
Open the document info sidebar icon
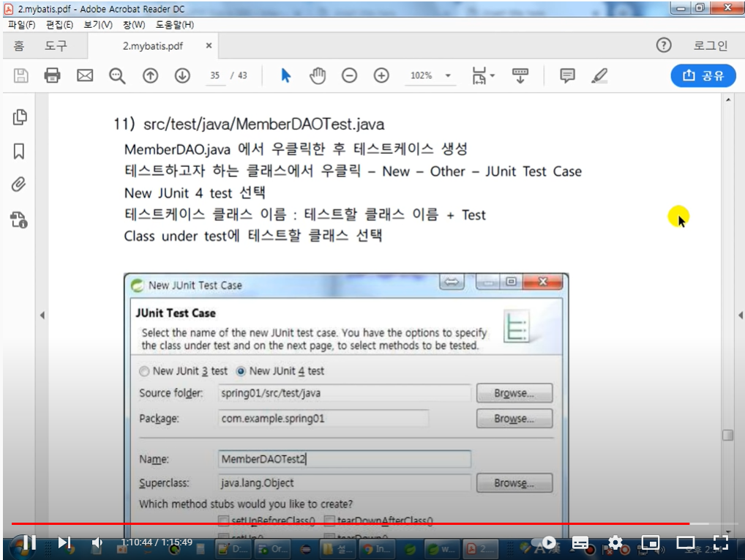point(19,220)
